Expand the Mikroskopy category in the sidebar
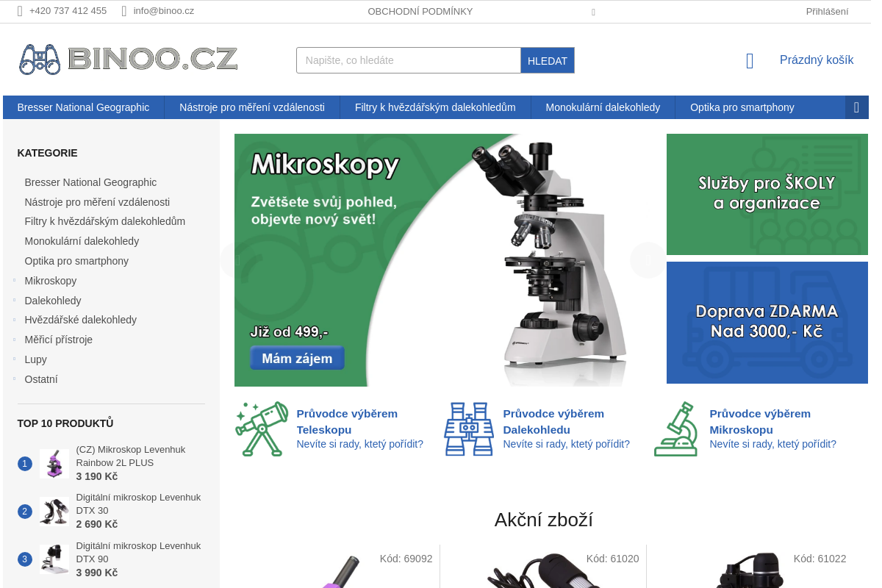 (x=12, y=281)
